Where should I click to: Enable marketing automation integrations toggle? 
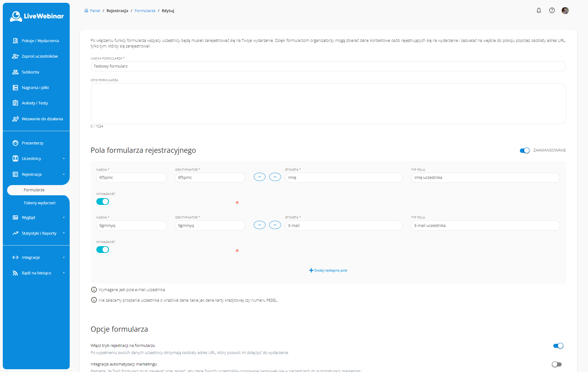557,364
